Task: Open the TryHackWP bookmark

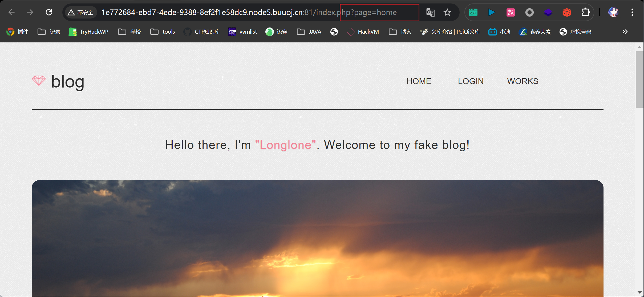Action: pyautogui.click(x=88, y=32)
